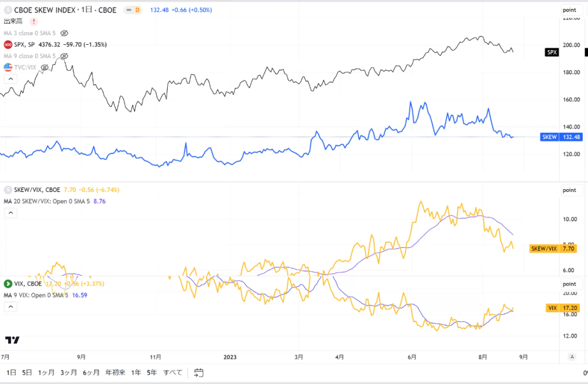Select the 6ヶ月 time range
Image resolution: width=588 pixels, height=384 pixels.
(91, 373)
